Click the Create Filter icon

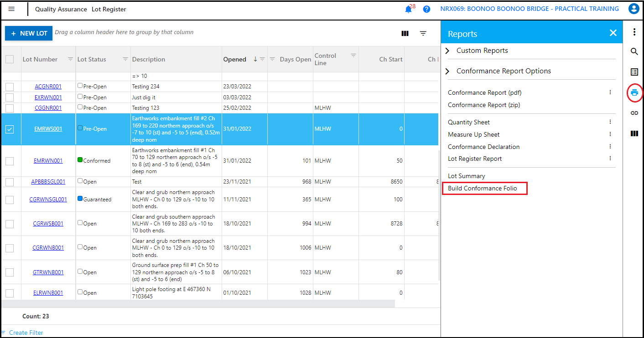(x=3, y=333)
